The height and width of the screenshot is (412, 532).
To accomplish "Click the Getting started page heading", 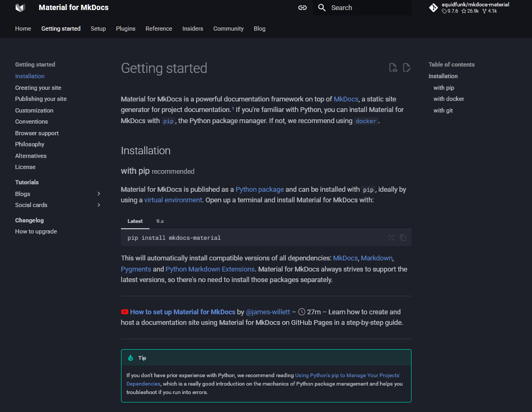I will [164, 68].
